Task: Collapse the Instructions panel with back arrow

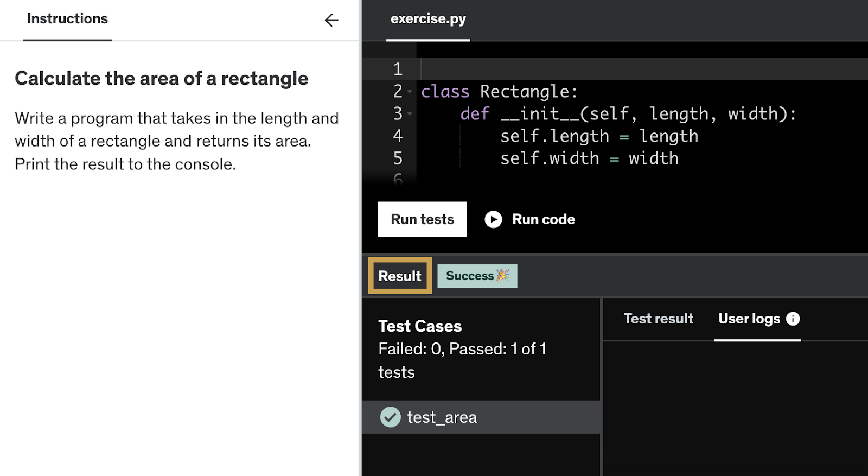Action: point(331,20)
